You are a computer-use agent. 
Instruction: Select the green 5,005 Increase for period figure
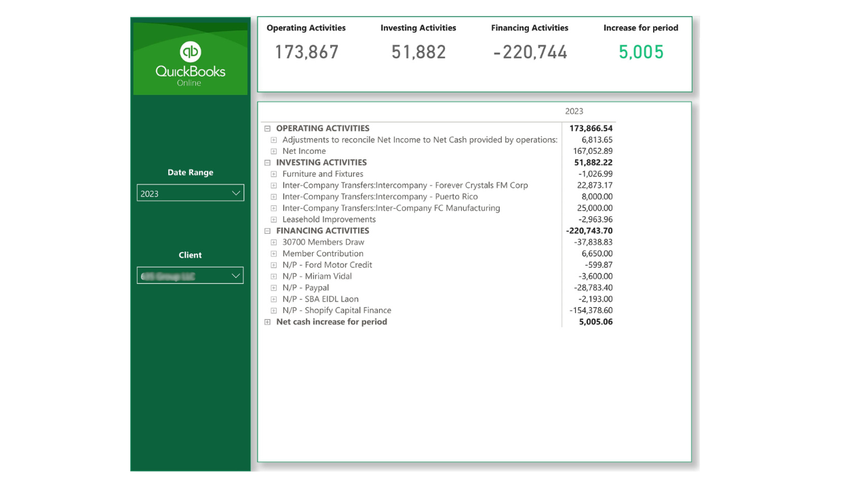[641, 52]
